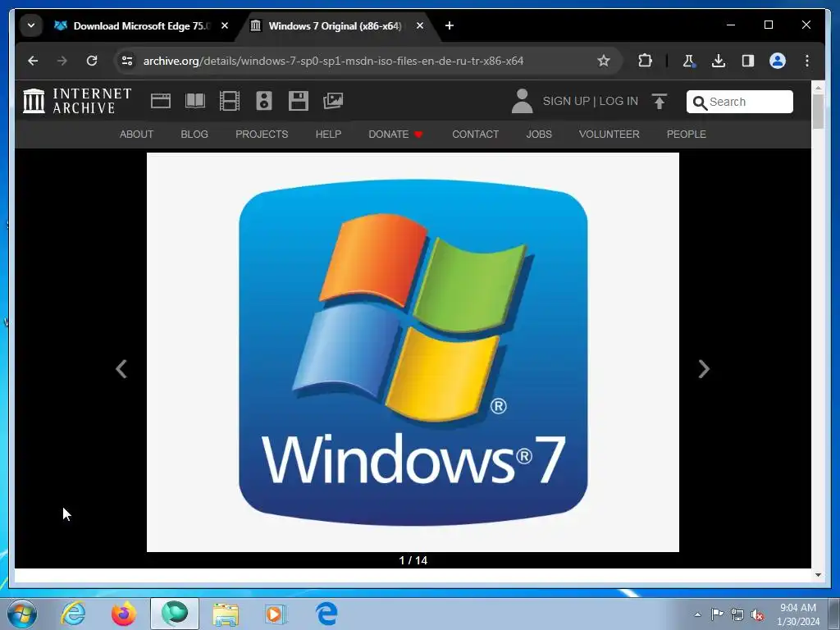Click the scrollbar up arrow
The width and height of the screenshot is (840, 630).
(818, 87)
